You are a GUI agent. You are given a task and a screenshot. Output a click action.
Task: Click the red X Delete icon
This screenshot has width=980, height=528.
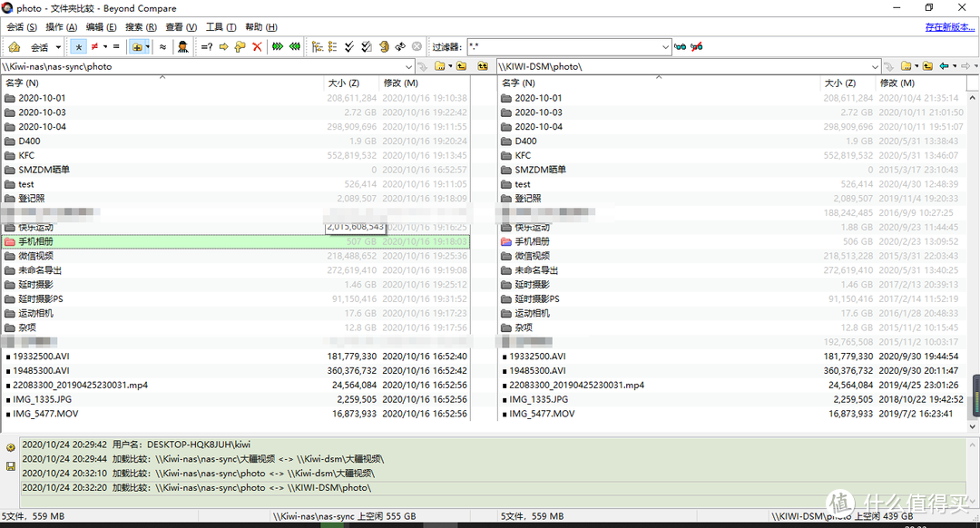(x=257, y=47)
